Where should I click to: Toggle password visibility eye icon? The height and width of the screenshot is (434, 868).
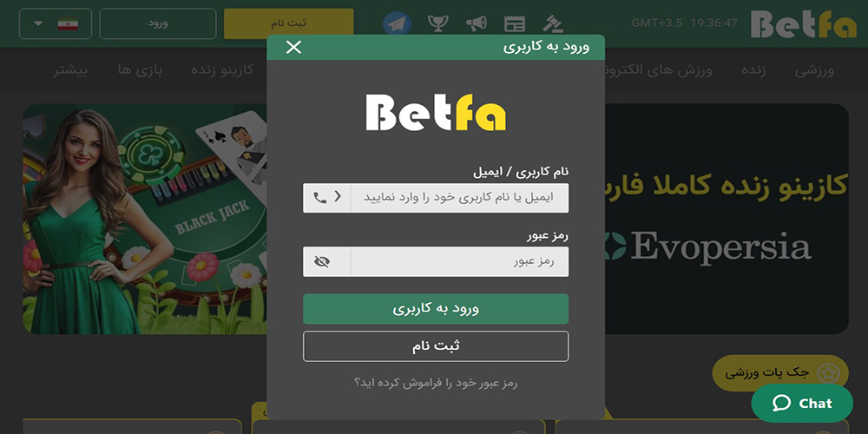pyautogui.click(x=322, y=262)
